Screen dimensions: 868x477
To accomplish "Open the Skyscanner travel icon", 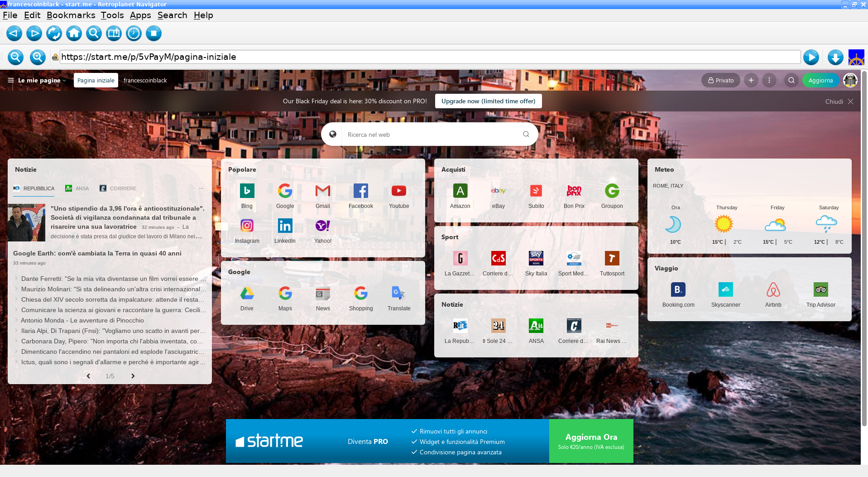I will [726, 289].
